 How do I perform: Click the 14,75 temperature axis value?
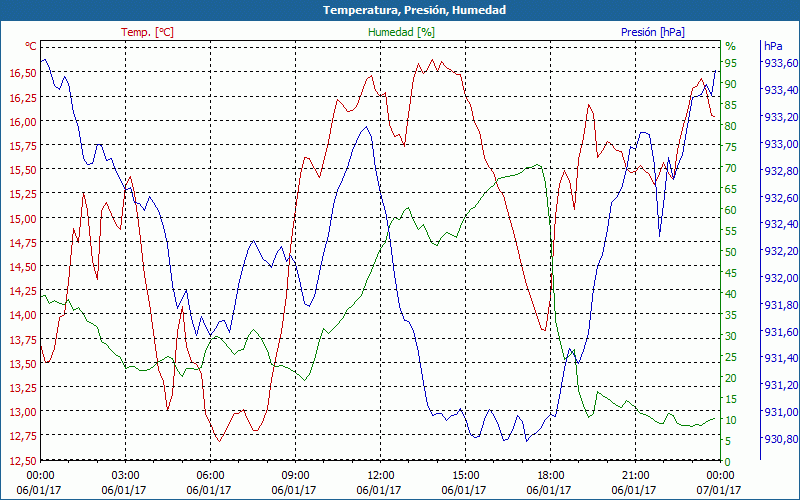[x=23, y=242]
